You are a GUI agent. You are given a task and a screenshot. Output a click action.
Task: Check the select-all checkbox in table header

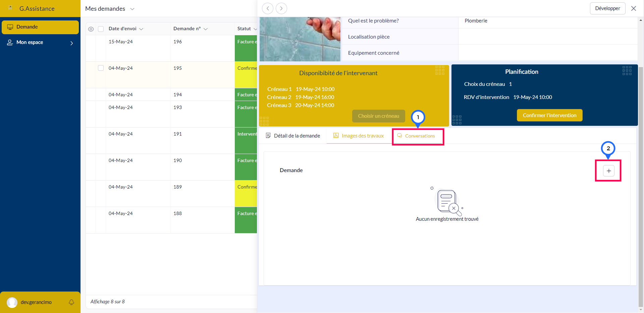[101, 29]
